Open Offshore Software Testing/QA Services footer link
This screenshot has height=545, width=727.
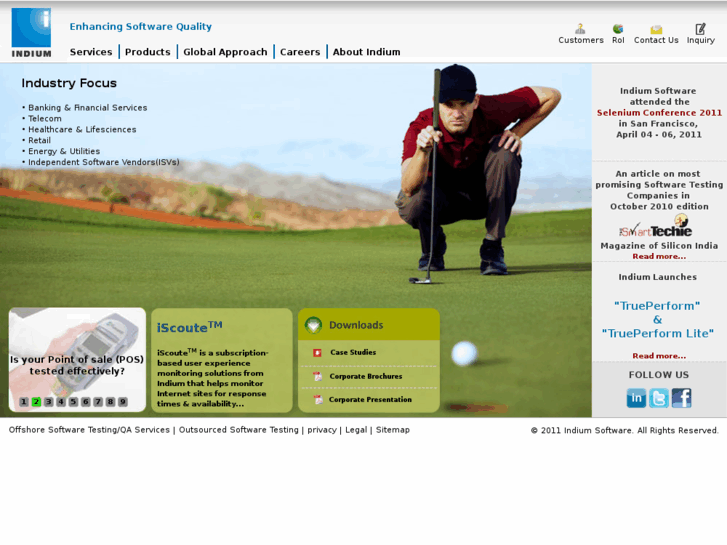[89, 430]
